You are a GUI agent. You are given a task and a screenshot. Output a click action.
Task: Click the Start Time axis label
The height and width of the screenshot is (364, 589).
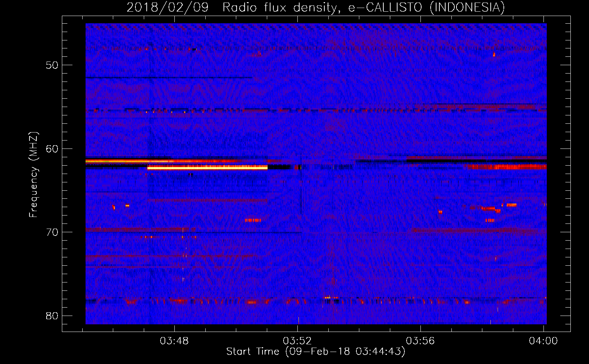pos(316,351)
